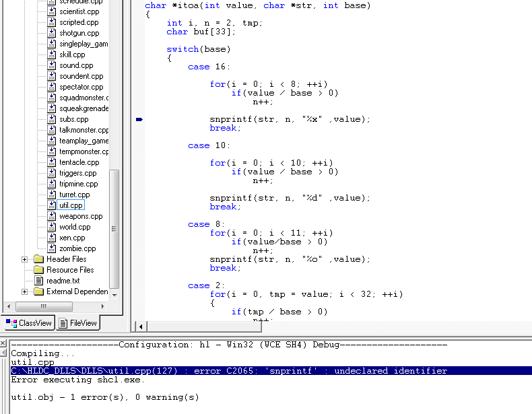Click the file icon beside turret.cpp
The height and width of the screenshot is (414, 532).
click(x=52, y=195)
